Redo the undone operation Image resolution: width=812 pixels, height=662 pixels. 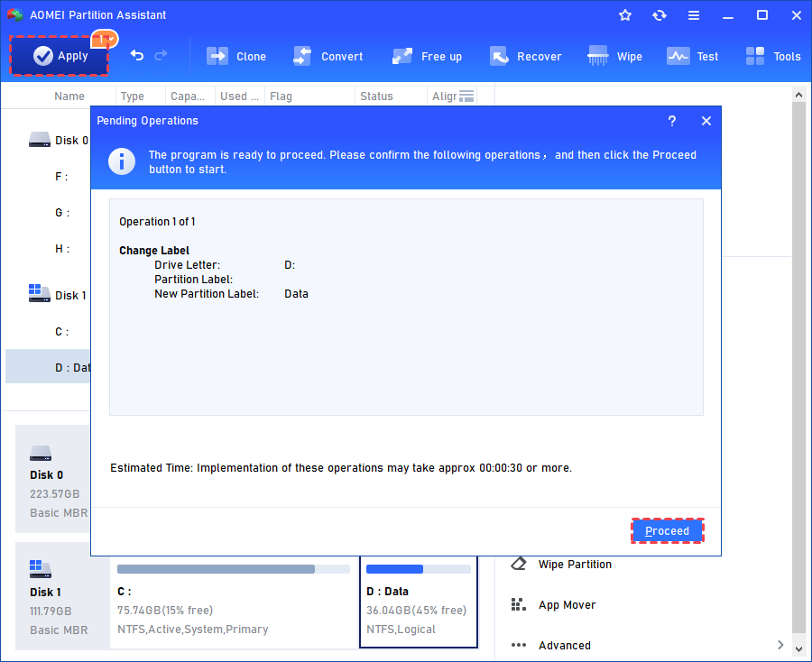pyautogui.click(x=161, y=55)
